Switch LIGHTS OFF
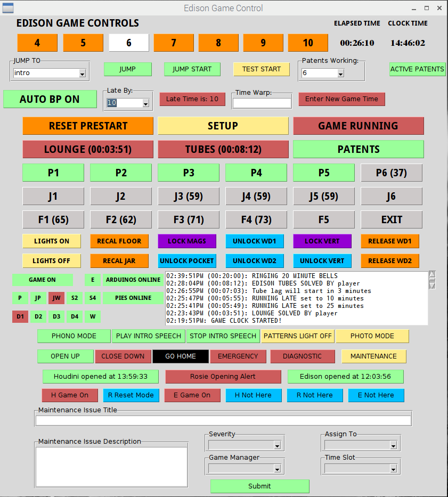 click(51, 260)
